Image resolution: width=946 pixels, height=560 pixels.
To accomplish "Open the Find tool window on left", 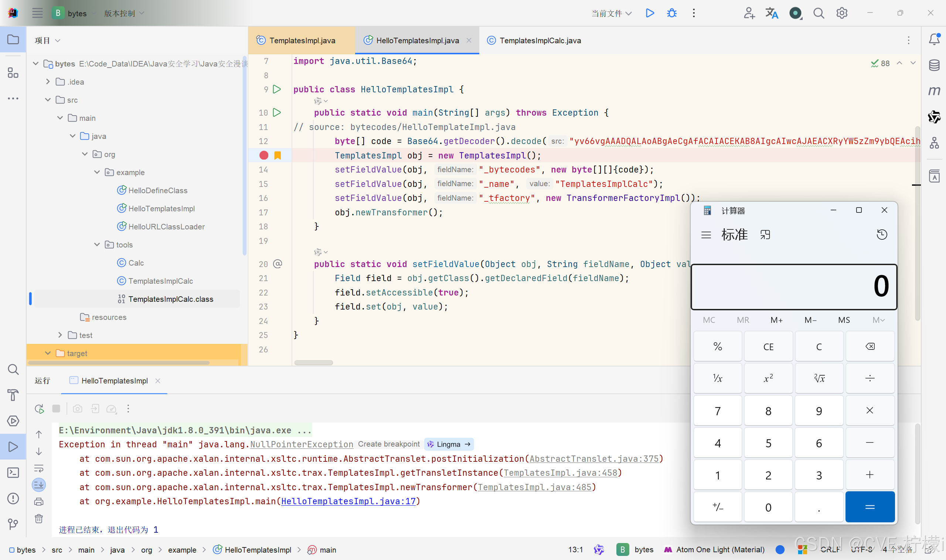I will coord(13,369).
